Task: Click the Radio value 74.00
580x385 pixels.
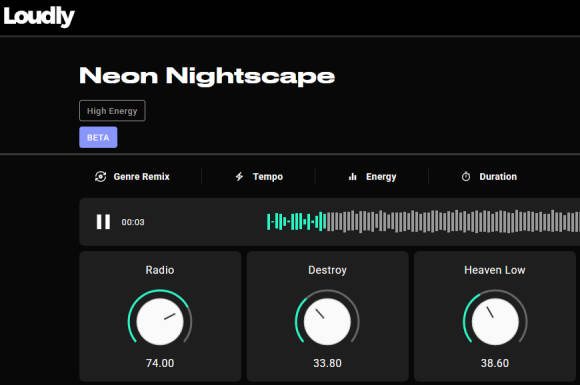Action: tap(160, 363)
